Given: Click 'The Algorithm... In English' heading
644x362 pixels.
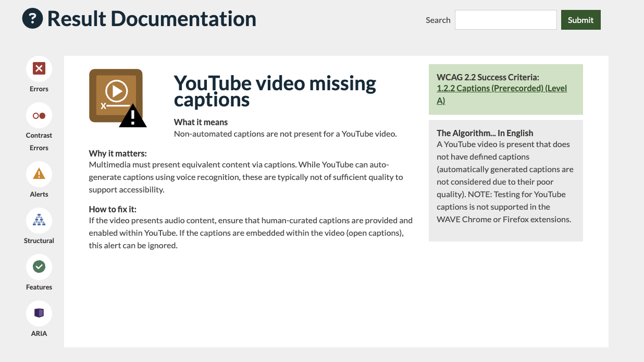Looking at the screenshot, I should (485, 133).
